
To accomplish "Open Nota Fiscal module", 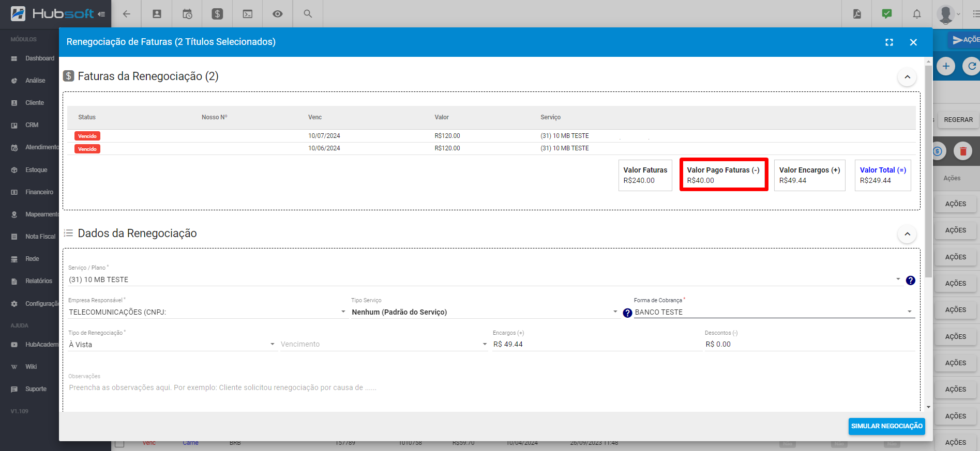I will point(33,237).
